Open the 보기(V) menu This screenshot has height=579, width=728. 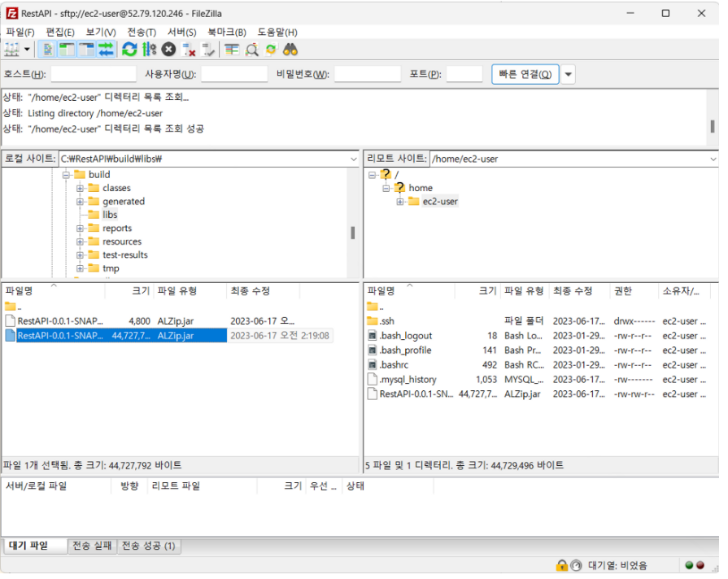pos(101,32)
